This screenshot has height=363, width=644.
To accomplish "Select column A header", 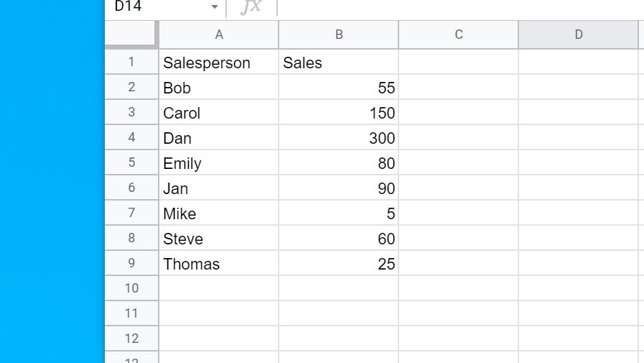I will (x=219, y=35).
